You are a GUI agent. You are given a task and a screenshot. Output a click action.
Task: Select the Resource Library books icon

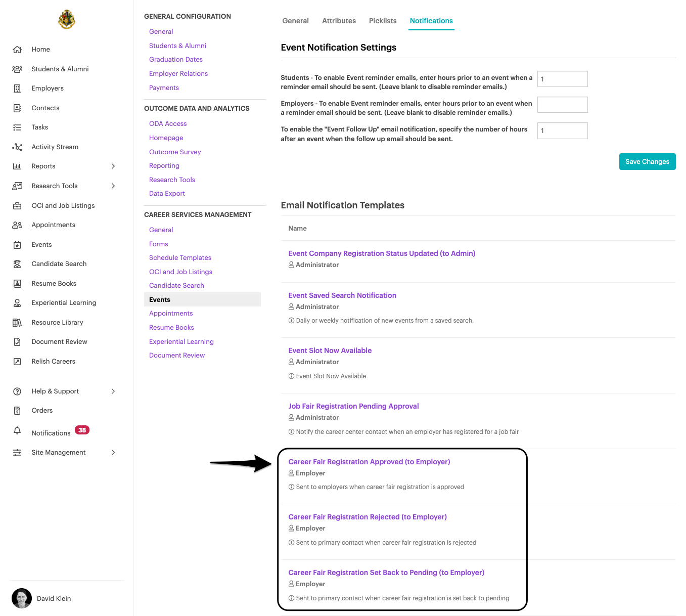tap(17, 323)
